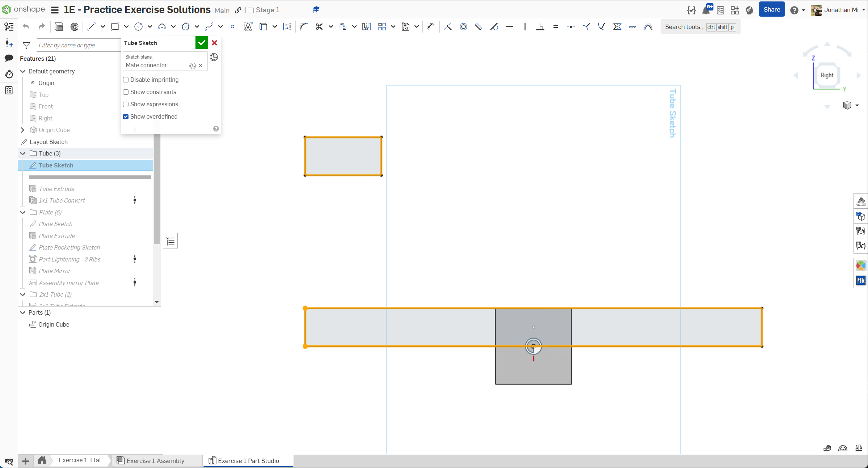Collapse the Tube (3) folder
868x468 pixels.
click(23, 153)
